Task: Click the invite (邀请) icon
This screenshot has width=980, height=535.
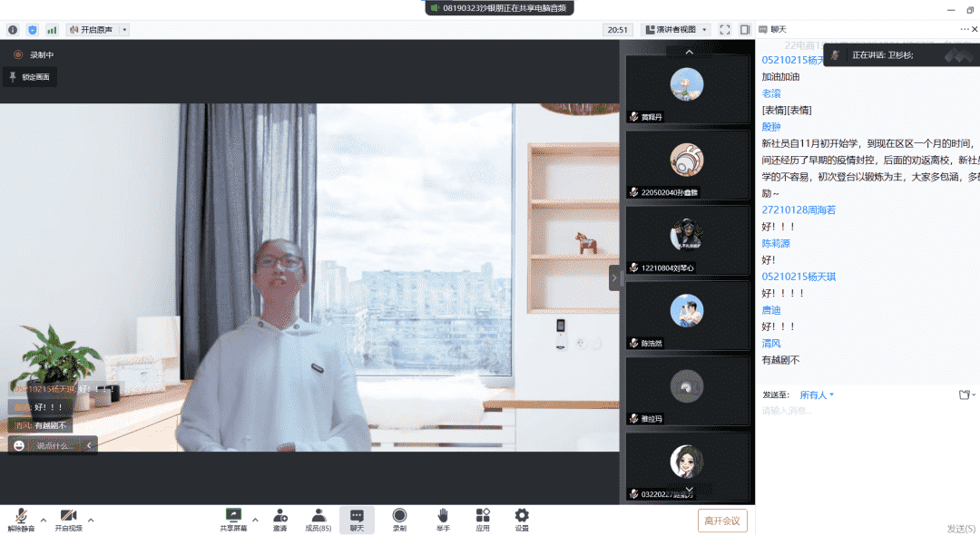Action: click(x=280, y=516)
